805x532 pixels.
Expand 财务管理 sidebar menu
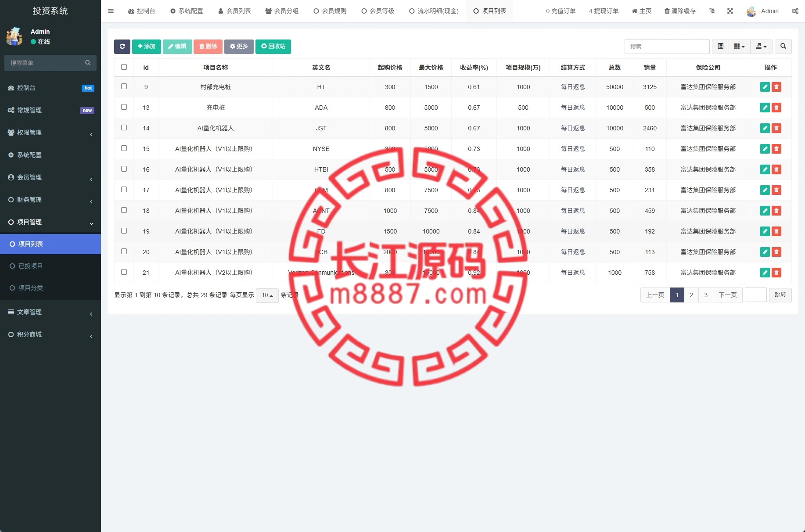(50, 200)
